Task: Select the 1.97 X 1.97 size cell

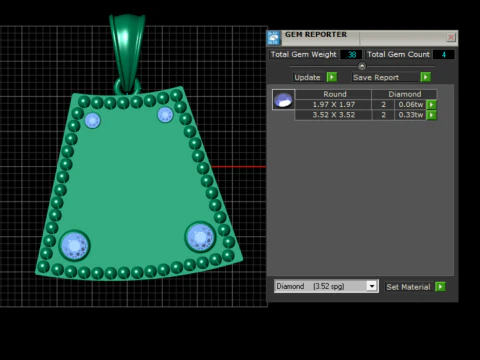Action: coord(333,105)
